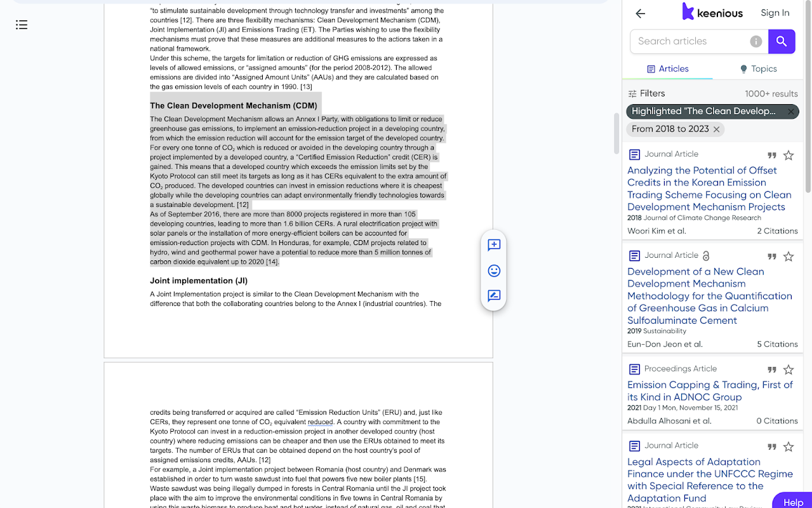
Task: Click the document vertical scrollbar
Action: 616,133
